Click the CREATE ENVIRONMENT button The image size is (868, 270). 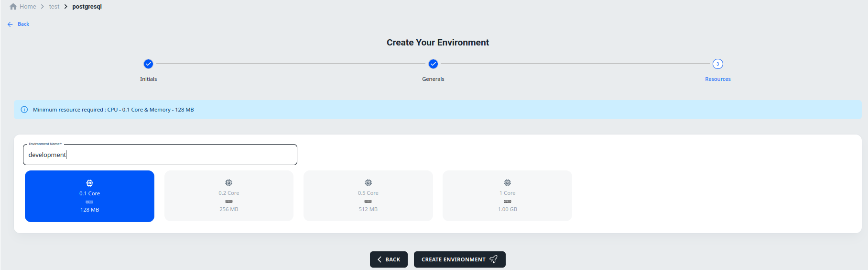coord(459,259)
